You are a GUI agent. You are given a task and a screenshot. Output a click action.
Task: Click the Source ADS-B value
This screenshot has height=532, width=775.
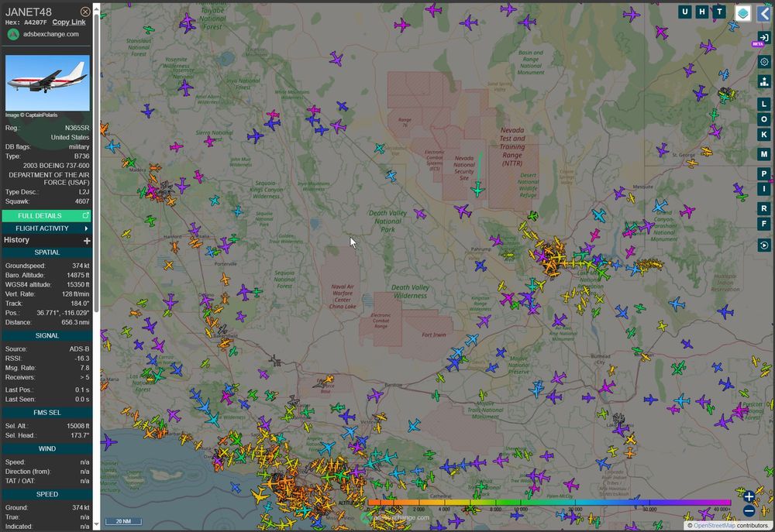tap(80, 348)
